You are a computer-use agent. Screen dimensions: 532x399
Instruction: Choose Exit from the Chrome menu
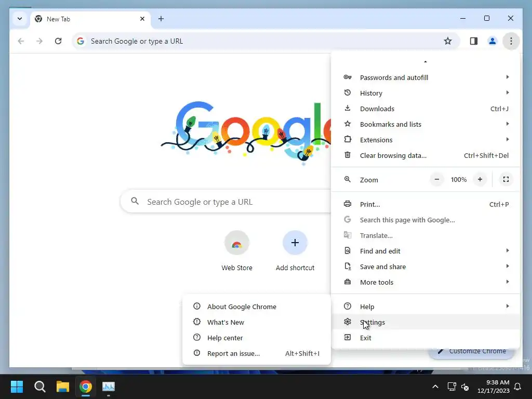tap(425, 338)
